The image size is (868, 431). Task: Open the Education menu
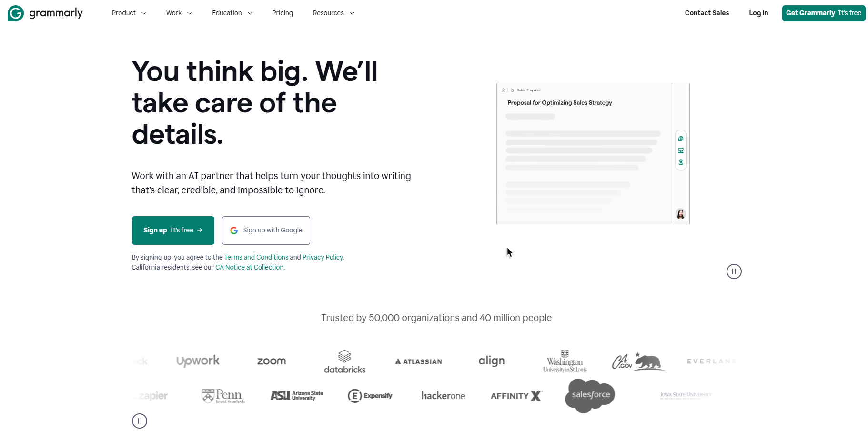click(x=232, y=13)
